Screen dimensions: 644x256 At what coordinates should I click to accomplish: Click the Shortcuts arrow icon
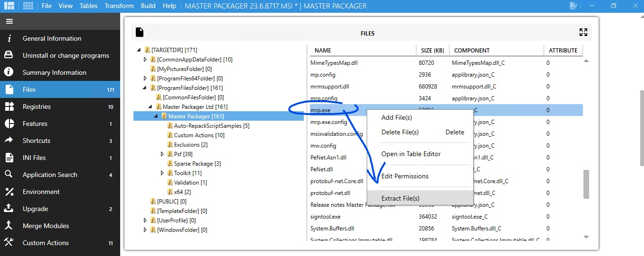coord(9,141)
